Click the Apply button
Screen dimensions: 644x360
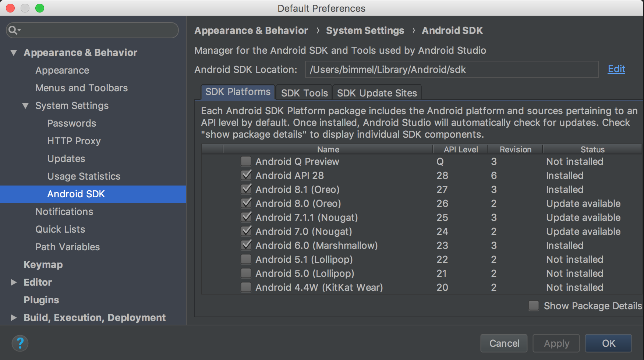pyautogui.click(x=556, y=343)
